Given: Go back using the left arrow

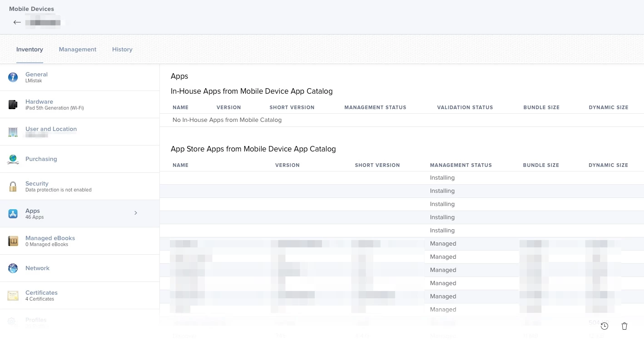Looking at the screenshot, I should [17, 22].
